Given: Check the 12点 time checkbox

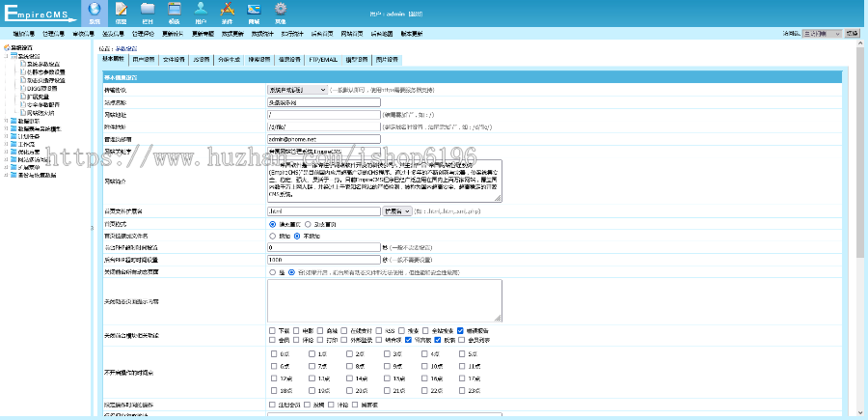Looking at the screenshot, I should tap(274, 378).
